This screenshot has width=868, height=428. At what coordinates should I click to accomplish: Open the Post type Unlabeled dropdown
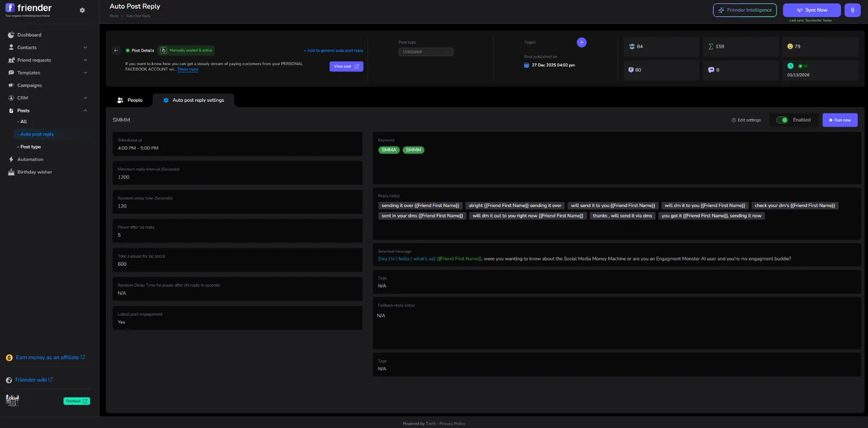click(426, 52)
